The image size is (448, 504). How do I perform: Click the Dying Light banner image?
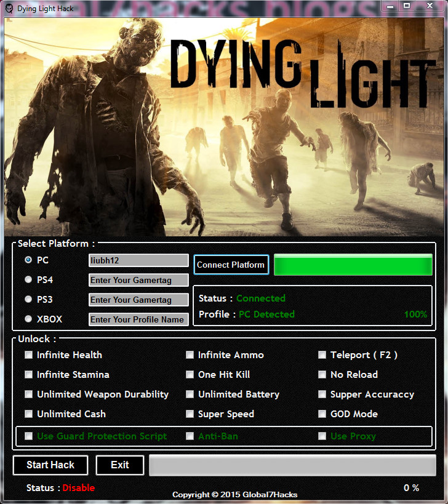[x=224, y=127]
